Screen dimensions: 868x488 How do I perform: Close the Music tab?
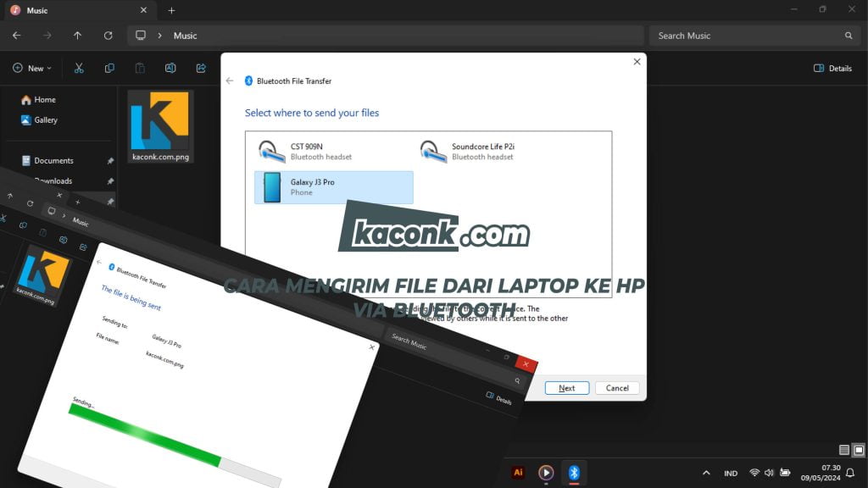pyautogui.click(x=143, y=10)
